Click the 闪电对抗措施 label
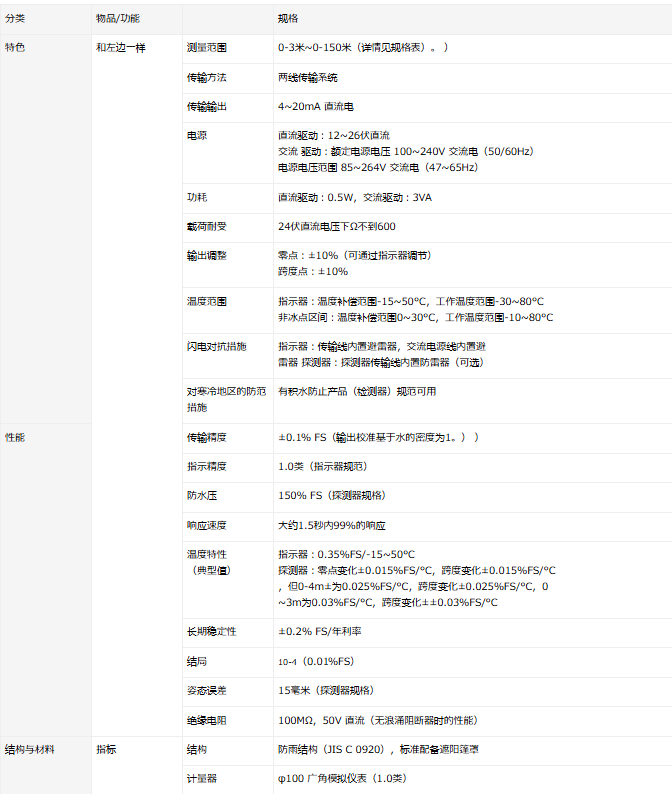 [x=216, y=346]
